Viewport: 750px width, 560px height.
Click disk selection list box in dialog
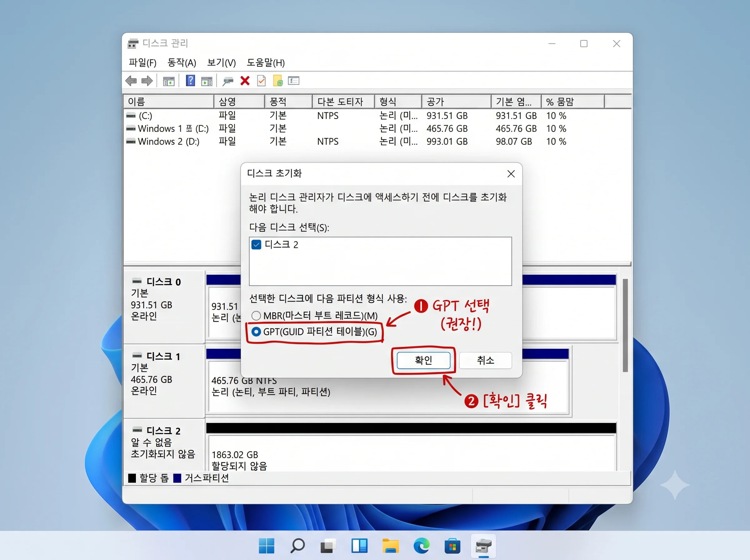coord(380,261)
